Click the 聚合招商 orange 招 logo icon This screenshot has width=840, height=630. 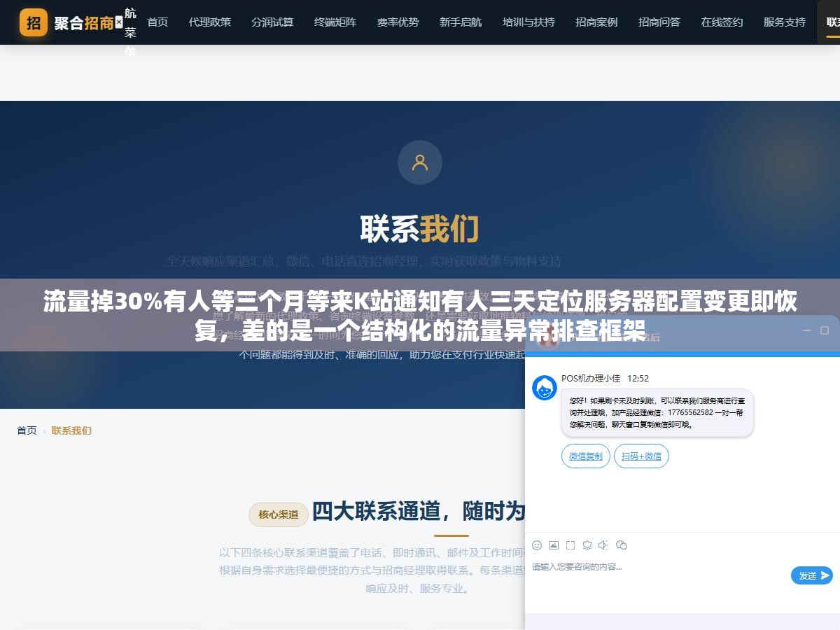click(x=34, y=22)
